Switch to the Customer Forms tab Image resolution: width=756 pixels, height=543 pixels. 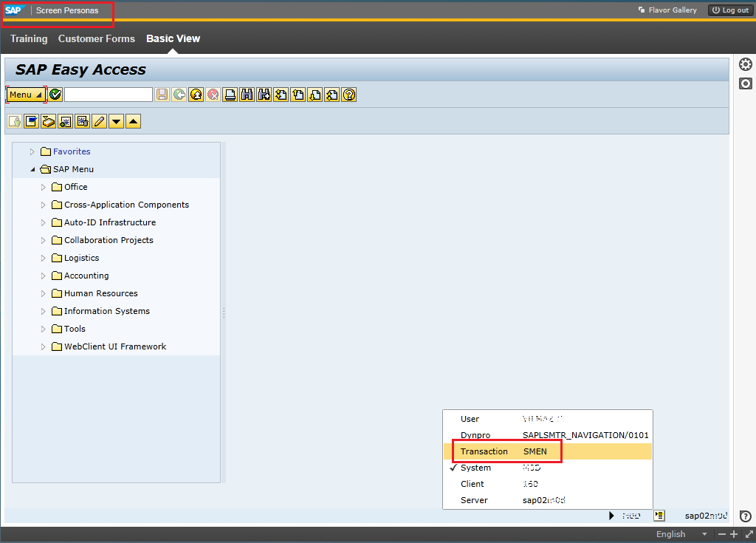[x=97, y=38]
